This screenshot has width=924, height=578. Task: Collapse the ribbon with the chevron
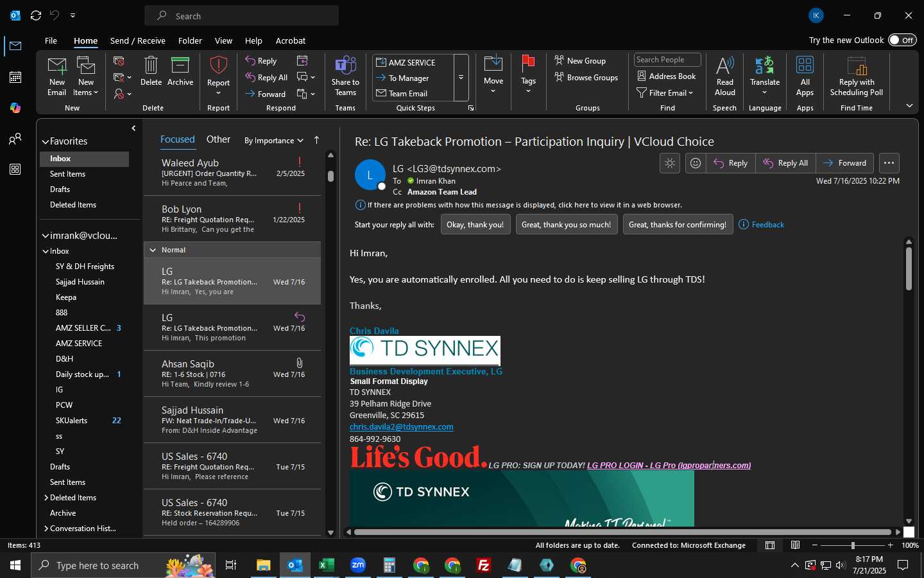click(x=909, y=106)
